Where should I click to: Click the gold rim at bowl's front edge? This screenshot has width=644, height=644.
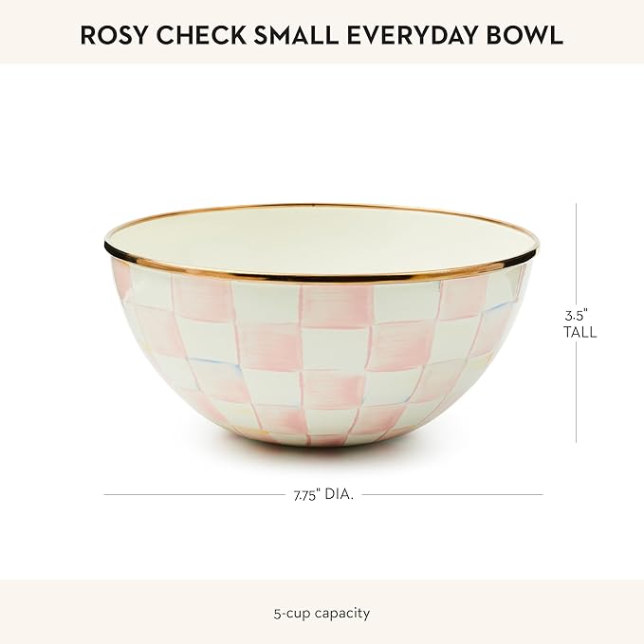click(x=321, y=278)
